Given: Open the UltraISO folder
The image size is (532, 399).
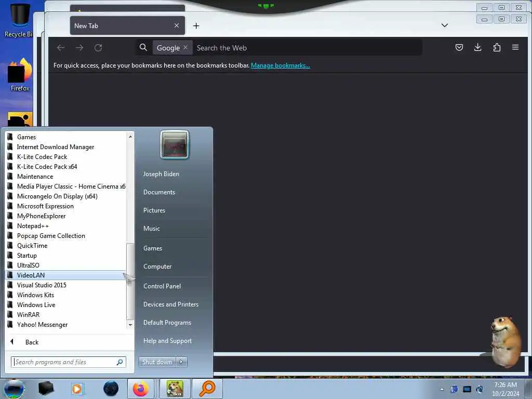Looking at the screenshot, I should click(66, 265).
